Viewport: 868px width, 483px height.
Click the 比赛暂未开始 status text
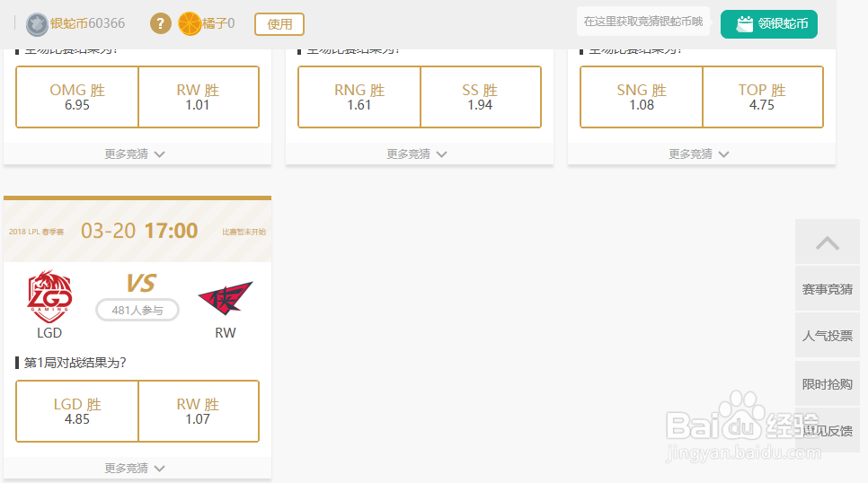244,232
